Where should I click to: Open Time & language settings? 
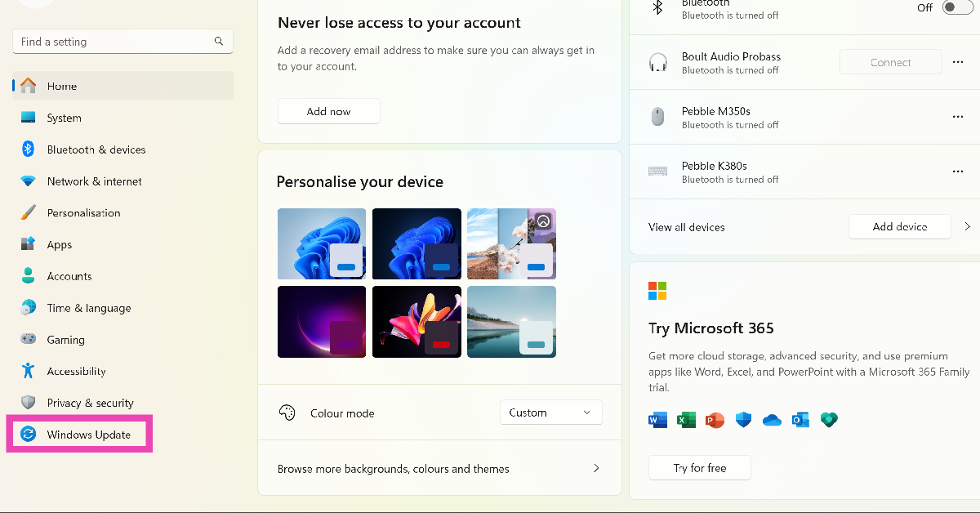click(123, 308)
